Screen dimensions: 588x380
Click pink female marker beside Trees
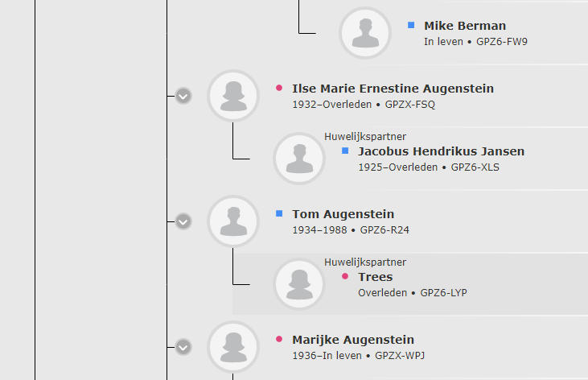(345, 276)
